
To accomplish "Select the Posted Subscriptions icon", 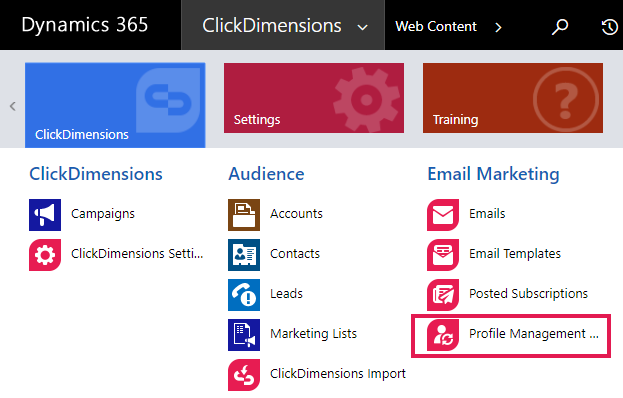I will point(443,295).
